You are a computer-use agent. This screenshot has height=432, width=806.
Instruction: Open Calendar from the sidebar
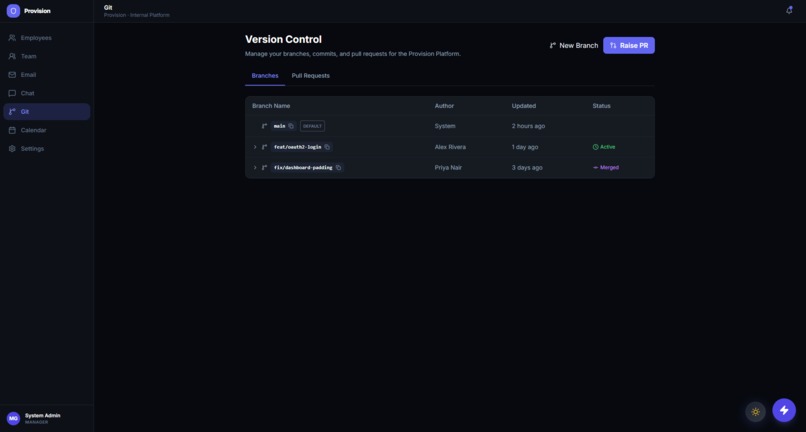[x=47, y=130]
